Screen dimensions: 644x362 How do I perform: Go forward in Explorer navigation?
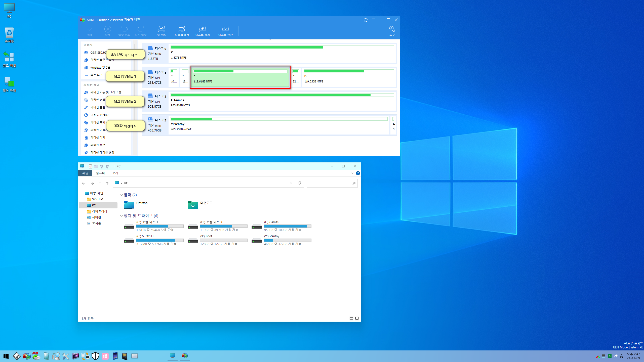pyautogui.click(x=92, y=183)
